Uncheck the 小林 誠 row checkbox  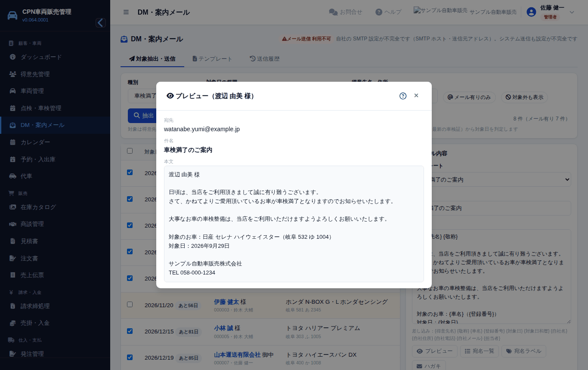coord(130,331)
